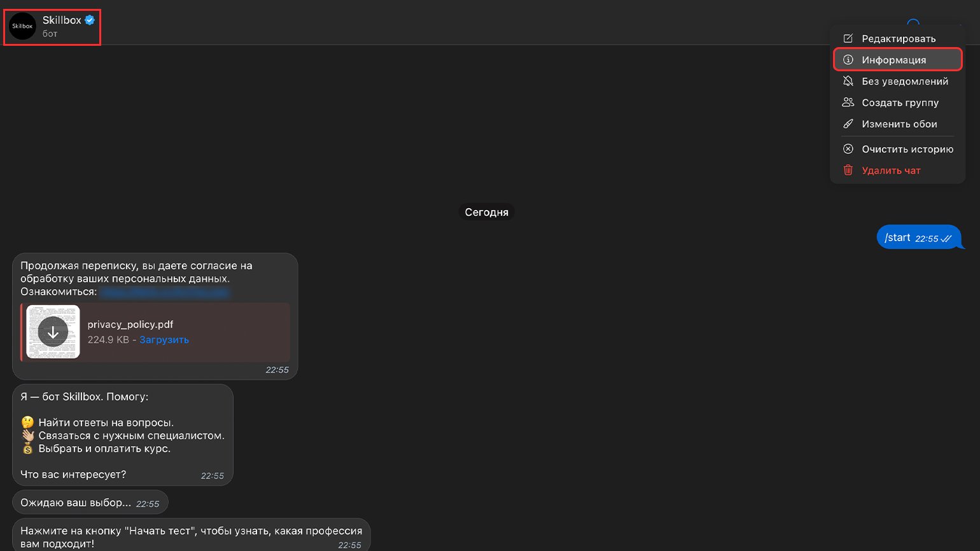Click the red Удалить чат entry

[898, 171]
